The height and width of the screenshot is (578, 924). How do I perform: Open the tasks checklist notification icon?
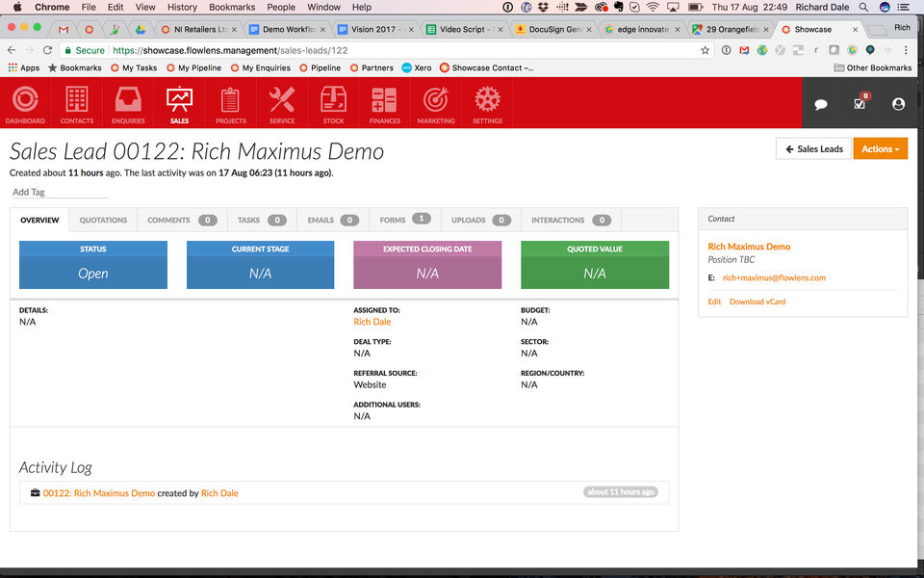(x=860, y=103)
